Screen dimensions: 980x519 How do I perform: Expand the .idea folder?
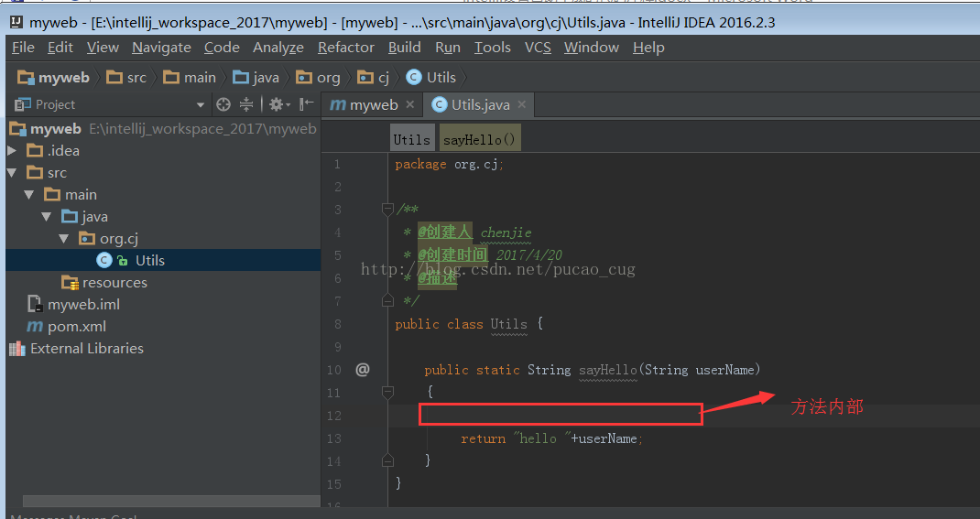tap(12, 150)
